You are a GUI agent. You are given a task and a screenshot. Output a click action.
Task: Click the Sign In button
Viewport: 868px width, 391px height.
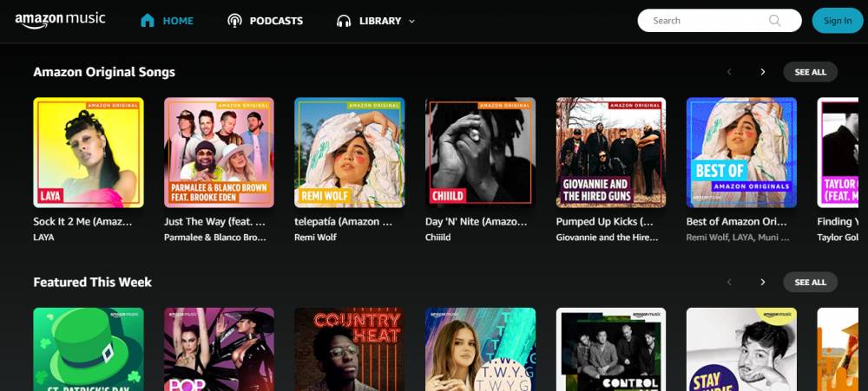click(x=838, y=21)
